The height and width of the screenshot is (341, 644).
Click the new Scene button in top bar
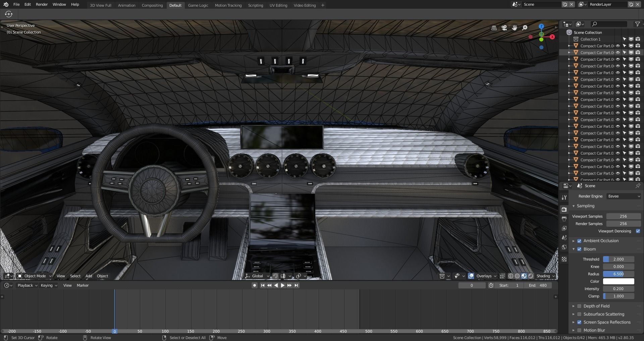pyautogui.click(x=565, y=4)
